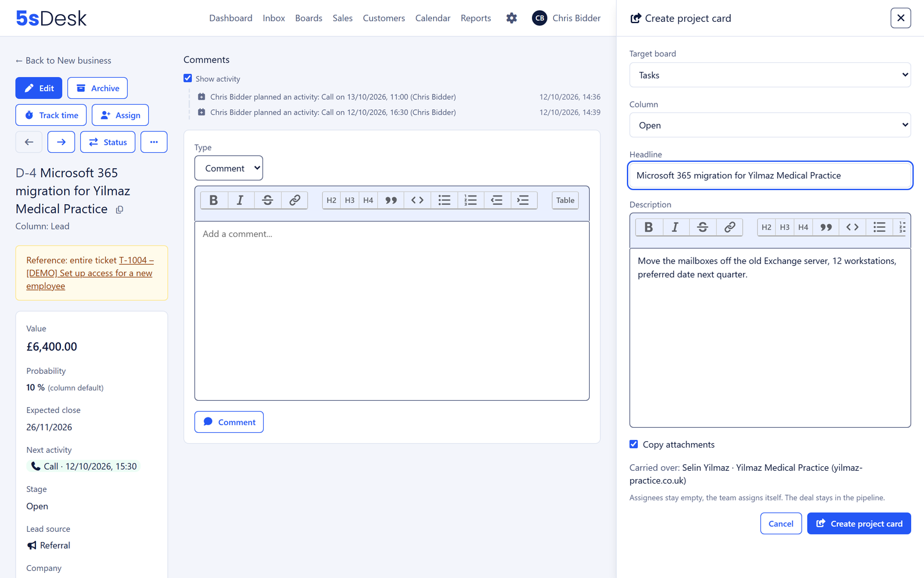
Task: Click Cancel in the project card panel
Action: click(x=781, y=523)
